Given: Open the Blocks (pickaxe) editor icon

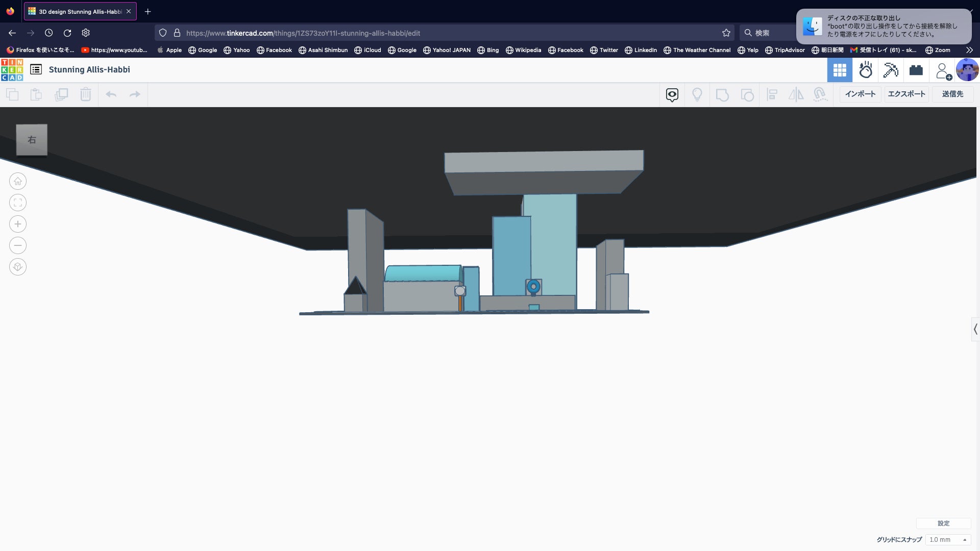Looking at the screenshot, I should (x=891, y=70).
